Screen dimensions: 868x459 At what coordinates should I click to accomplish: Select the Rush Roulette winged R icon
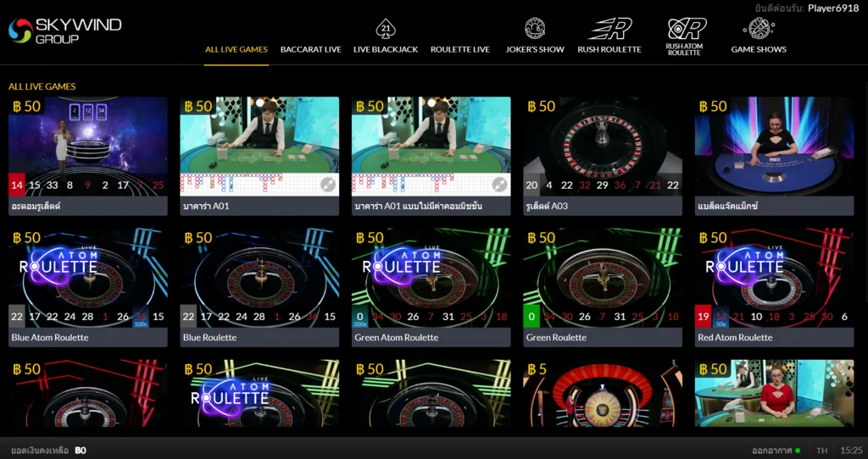[609, 29]
